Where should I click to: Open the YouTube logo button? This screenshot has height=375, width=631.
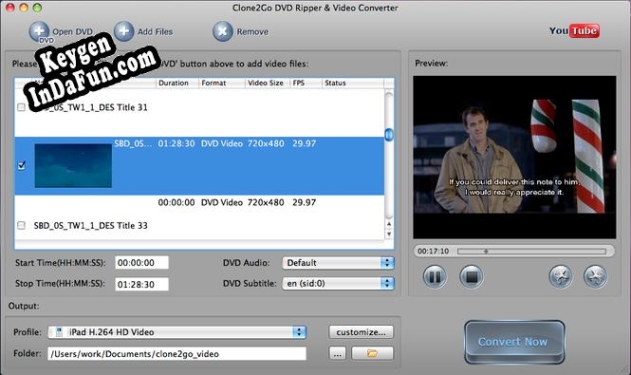coord(574,31)
